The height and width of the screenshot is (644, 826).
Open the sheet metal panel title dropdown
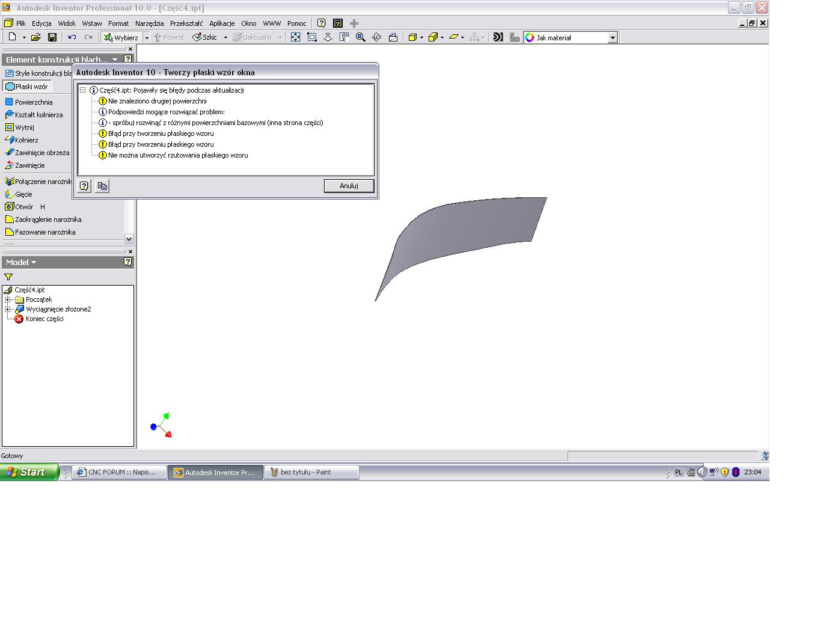(115, 60)
